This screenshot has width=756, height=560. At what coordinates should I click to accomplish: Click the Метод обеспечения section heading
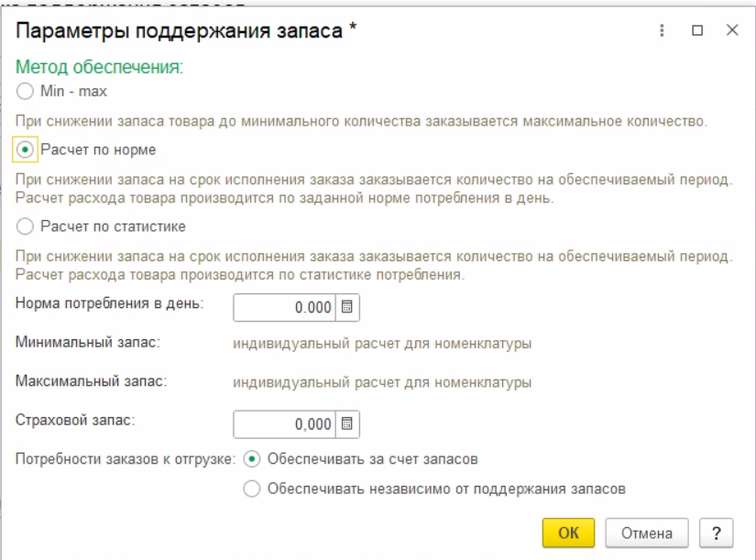tap(99, 67)
